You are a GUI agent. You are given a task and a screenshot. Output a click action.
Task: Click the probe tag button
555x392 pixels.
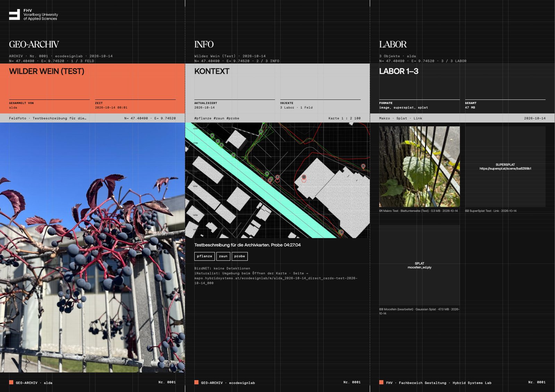point(239,256)
